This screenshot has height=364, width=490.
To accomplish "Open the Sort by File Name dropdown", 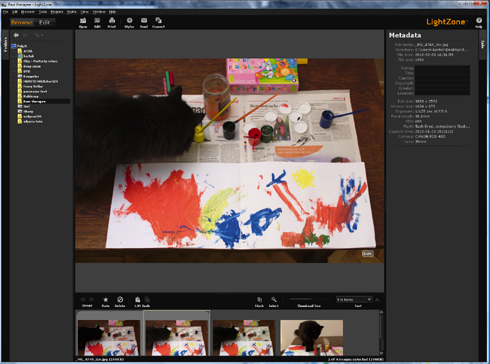I will 354,299.
